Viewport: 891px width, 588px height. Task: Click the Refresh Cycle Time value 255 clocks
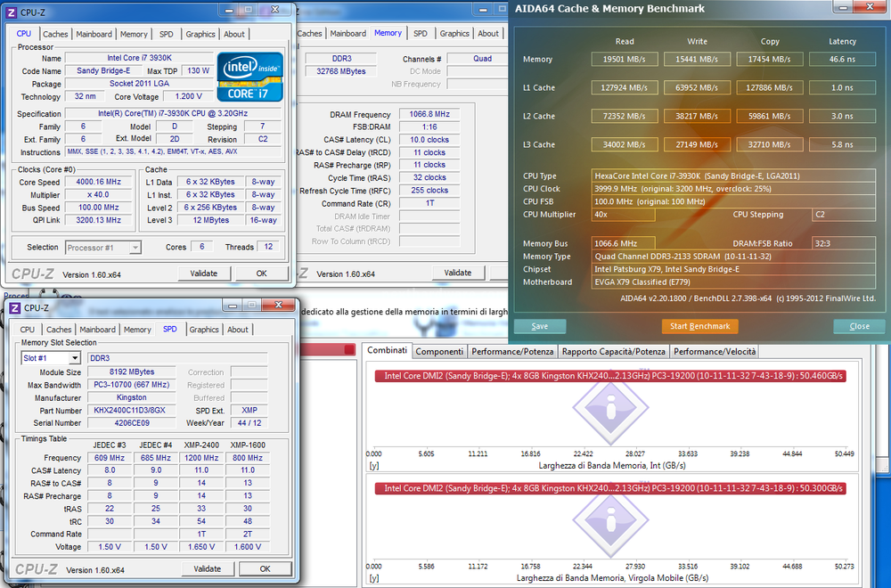pos(429,191)
